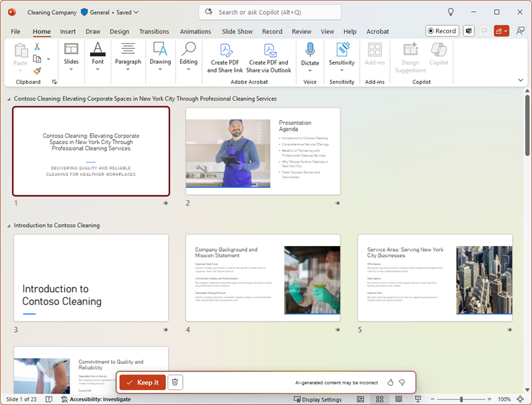532x405 pixels.
Task: Expand the Sensitivity dropdown arrow
Action: click(x=342, y=70)
